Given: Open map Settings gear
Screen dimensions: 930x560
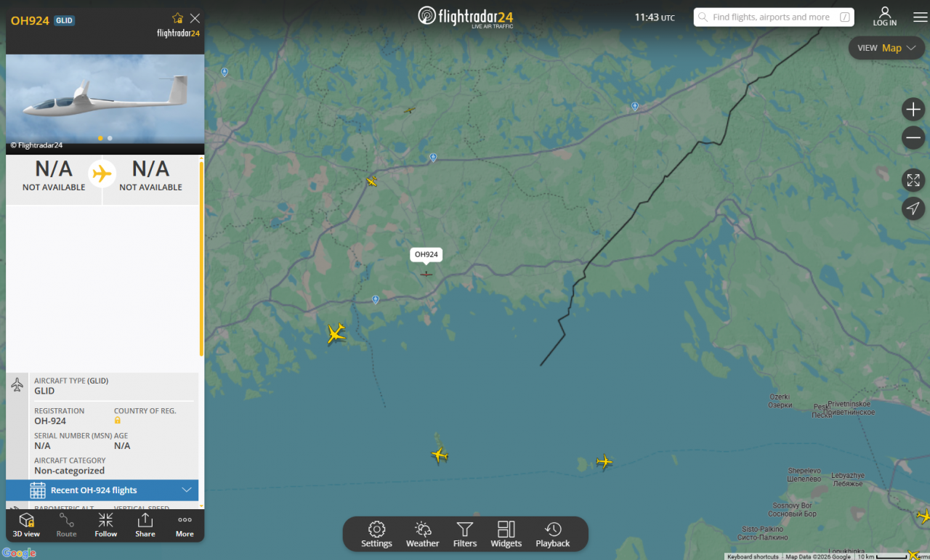Looking at the screenshot, I should pyautogui.click(x=376, y=534).
